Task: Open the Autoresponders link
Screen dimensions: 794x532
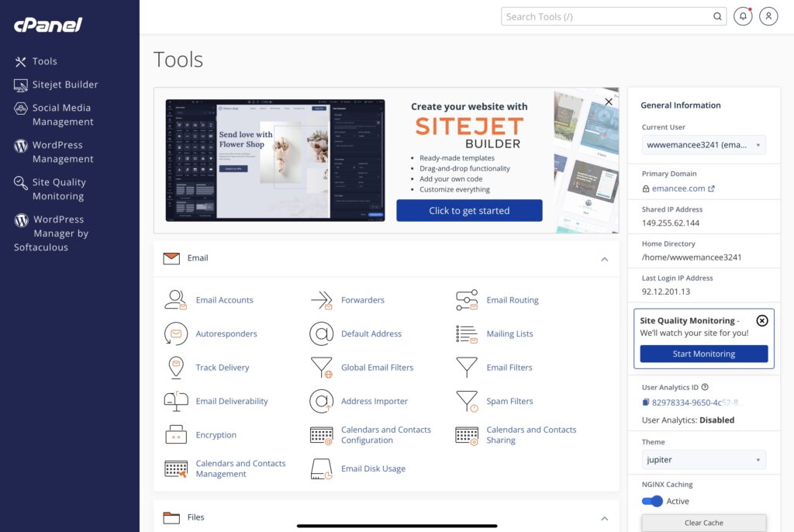Action: 226,334
